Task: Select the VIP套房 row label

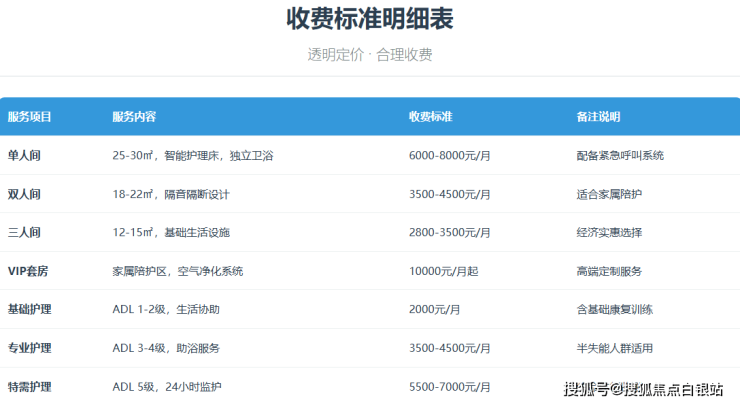Action: (x=29, y=271)
